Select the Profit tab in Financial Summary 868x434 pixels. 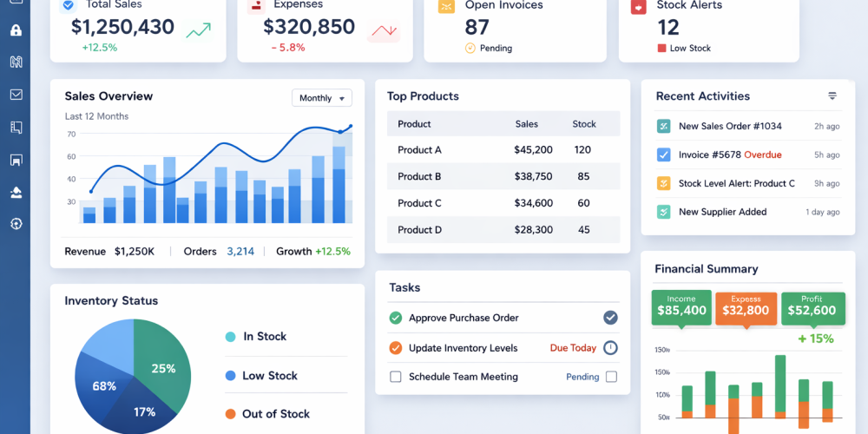point(812,306)
